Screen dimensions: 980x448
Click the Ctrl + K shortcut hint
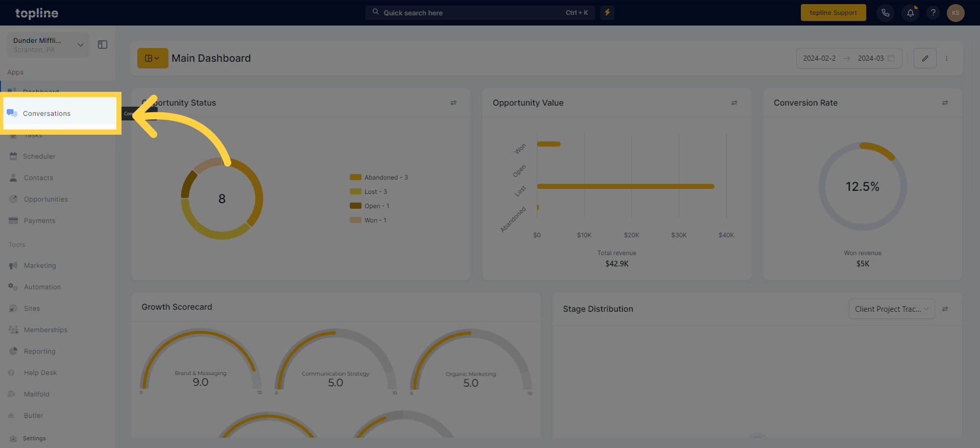pos(577,13)
